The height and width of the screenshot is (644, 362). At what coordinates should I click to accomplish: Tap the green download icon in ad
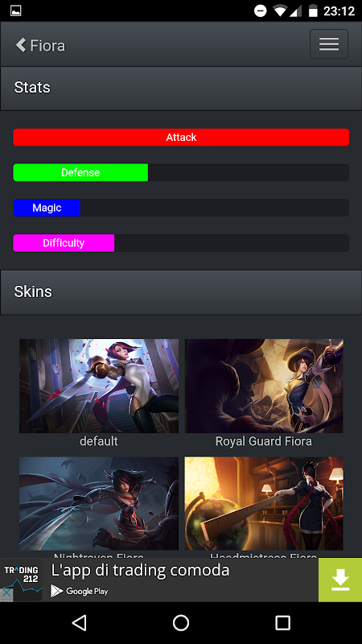tap(340, 580)
